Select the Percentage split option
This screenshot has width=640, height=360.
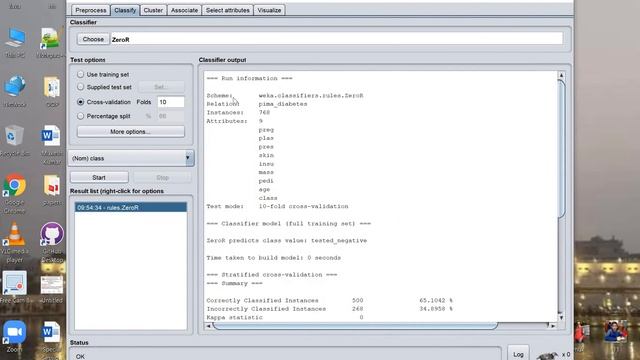click(80, 116)
